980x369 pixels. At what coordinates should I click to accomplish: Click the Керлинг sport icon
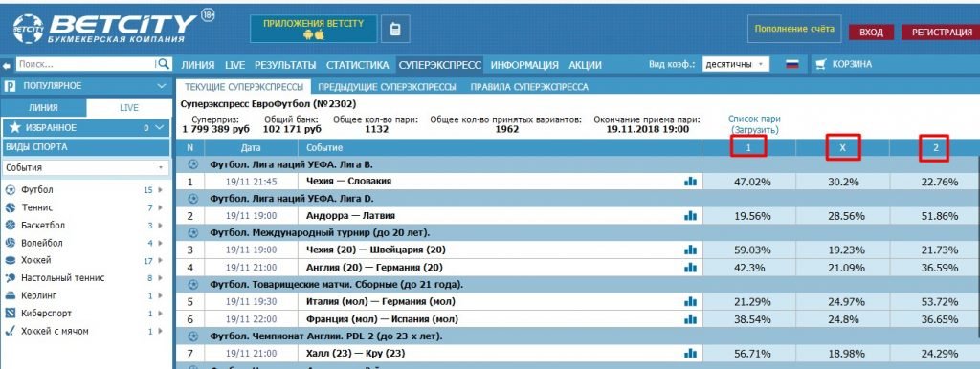[10, 295]
